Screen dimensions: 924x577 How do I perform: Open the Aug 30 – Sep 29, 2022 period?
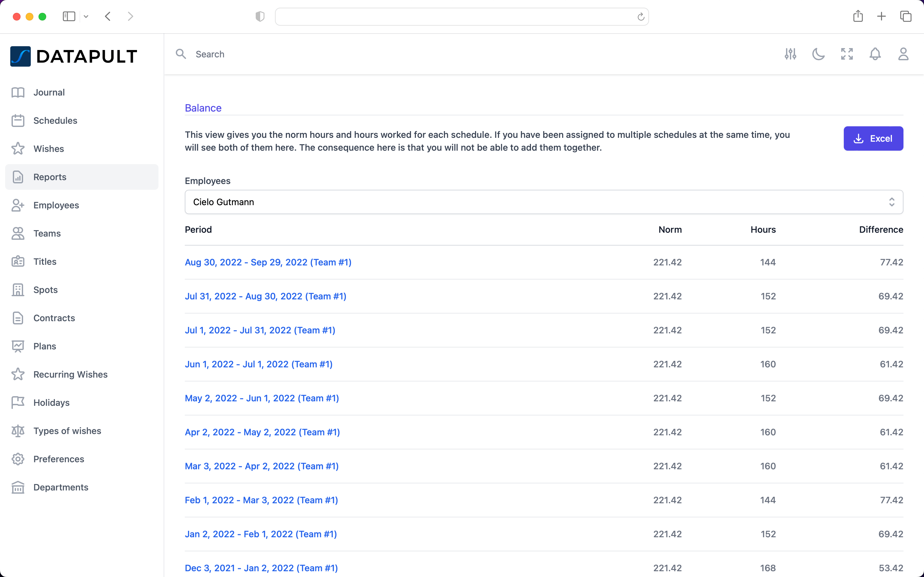pos(268,262)
